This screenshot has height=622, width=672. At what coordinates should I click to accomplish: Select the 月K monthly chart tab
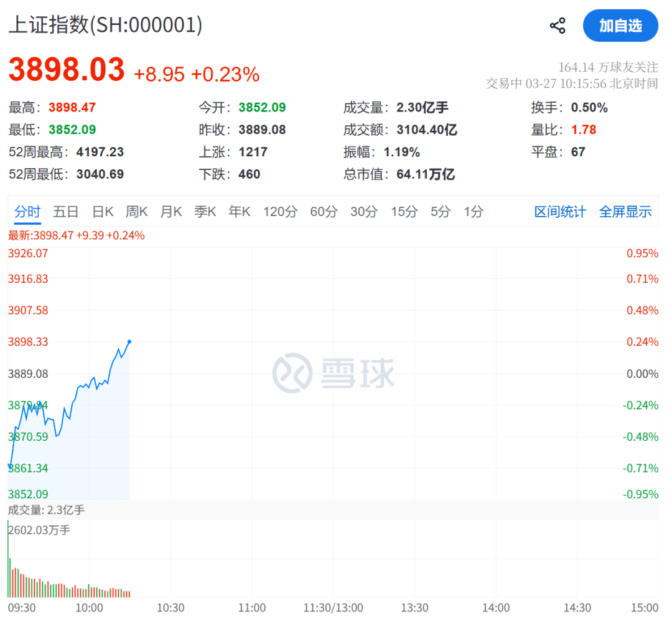170,212
